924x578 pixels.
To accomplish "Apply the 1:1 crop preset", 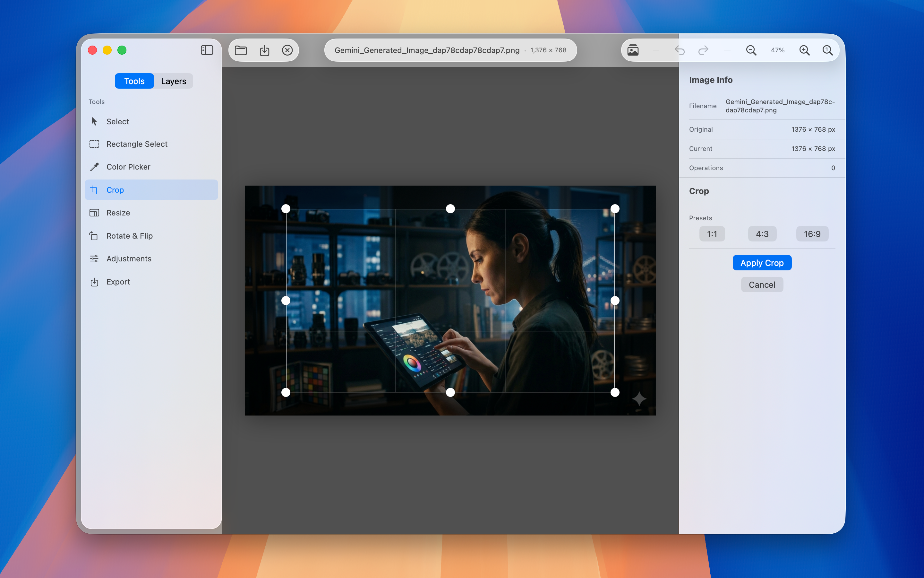I will click(712, 234).
